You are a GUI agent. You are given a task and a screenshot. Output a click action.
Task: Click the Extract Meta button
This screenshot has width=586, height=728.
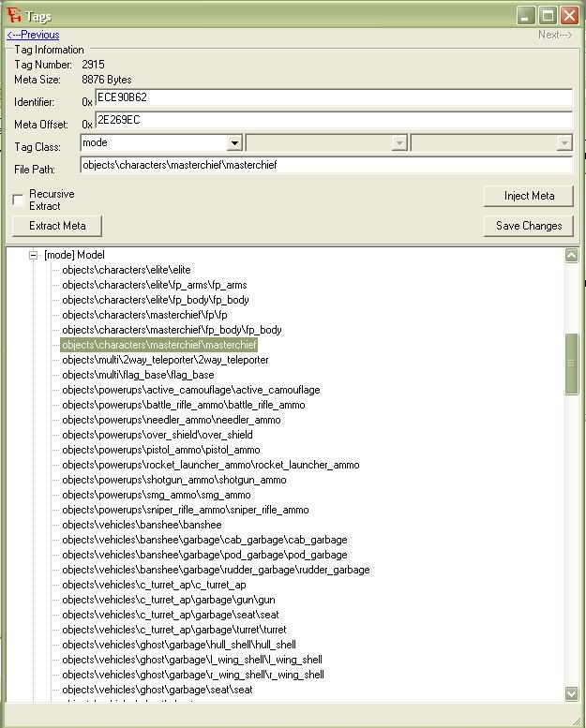pyautogui.click(x=57, y=226)
